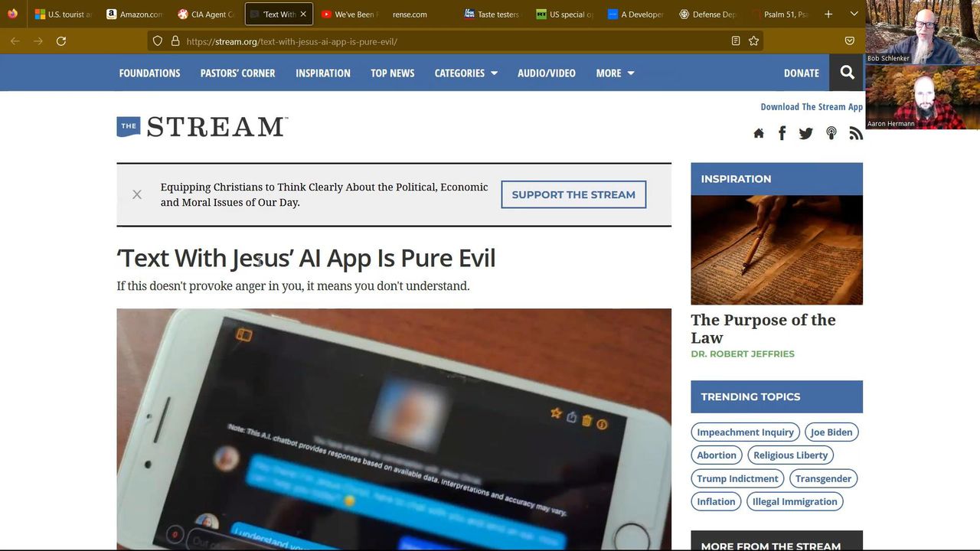Screen dimensions: 980x551
Task: Select the Religious Liberty trending topic
Action: click(x=790, y=455)
